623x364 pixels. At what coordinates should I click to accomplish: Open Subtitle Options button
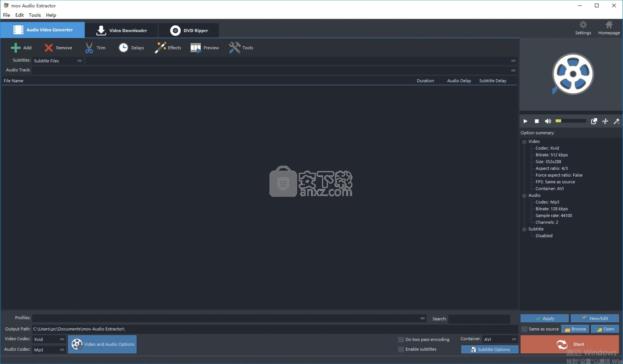pos(490,350)
